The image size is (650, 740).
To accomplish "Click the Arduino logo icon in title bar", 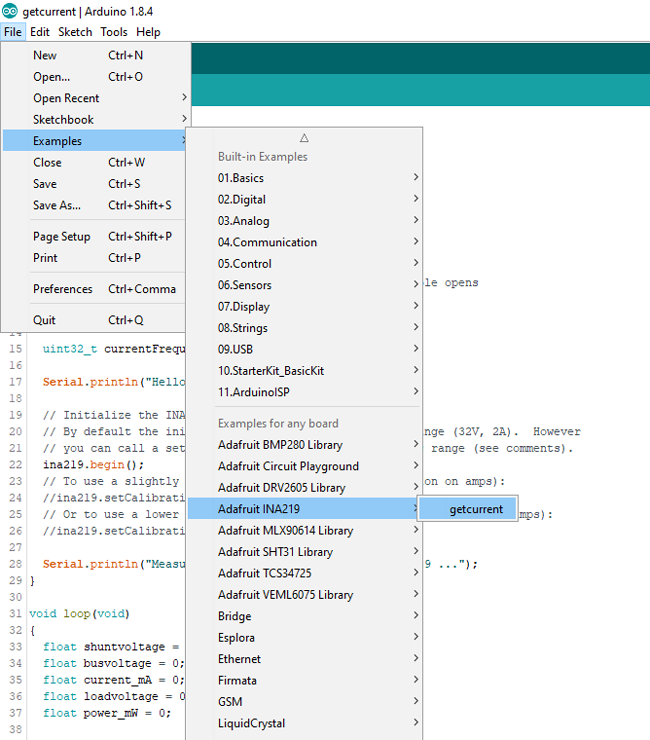I will click(x=10, y=11).
